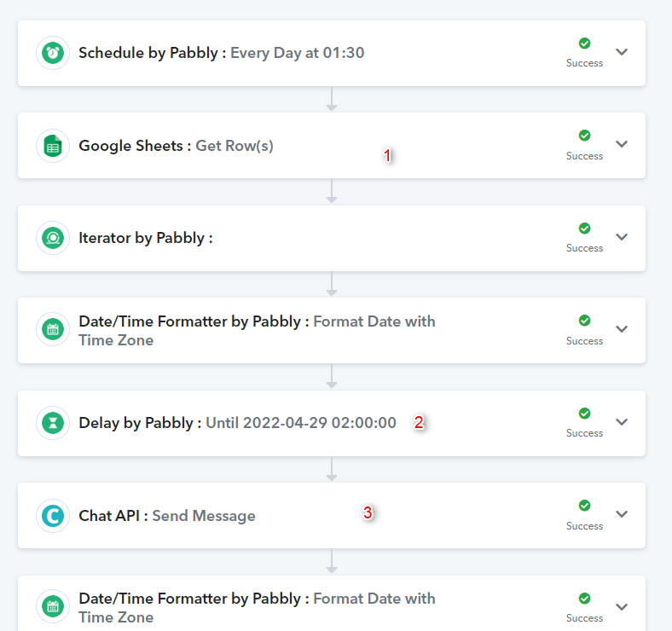Click the Google Sheets spreadsheet icon
Image resolution: width=672 pixels, height=631 pixels.
click(x=53, y=146)
